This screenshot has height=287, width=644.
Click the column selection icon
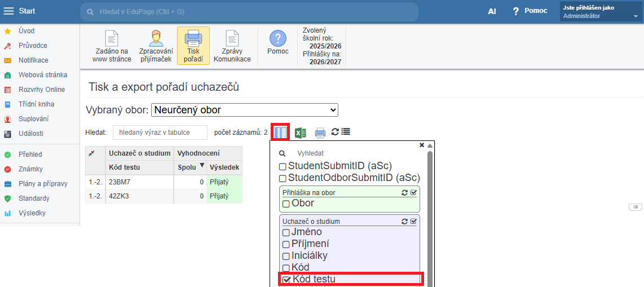coord(280,133)
